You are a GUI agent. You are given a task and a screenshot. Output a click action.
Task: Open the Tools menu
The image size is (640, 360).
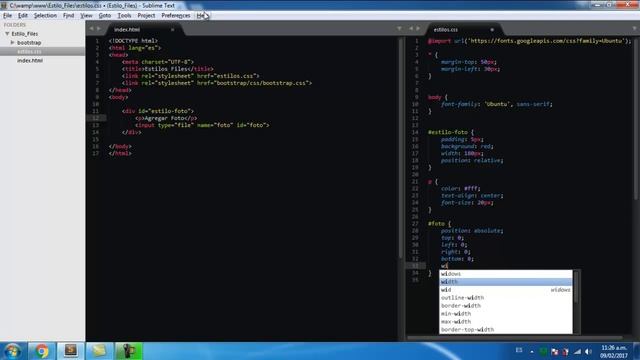[124, 16]
